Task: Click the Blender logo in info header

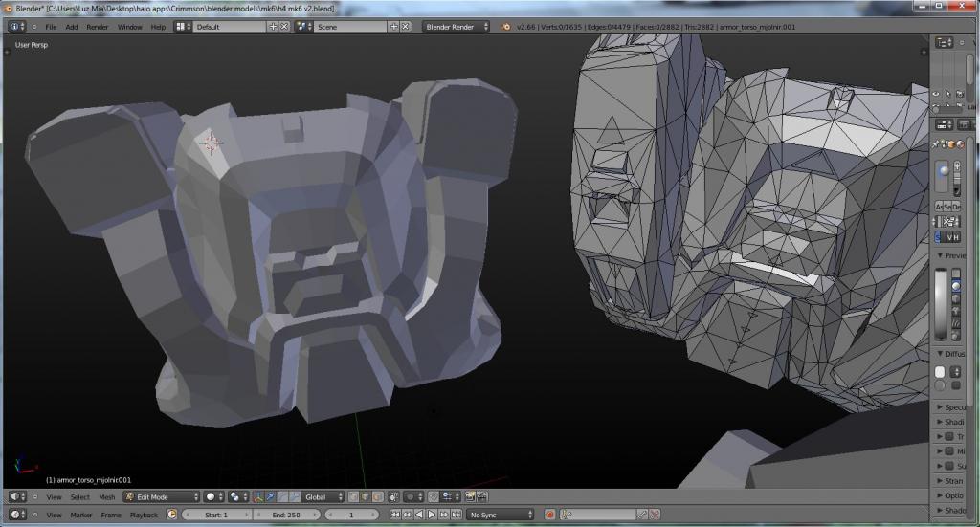Action: click(x=505, y=27)
